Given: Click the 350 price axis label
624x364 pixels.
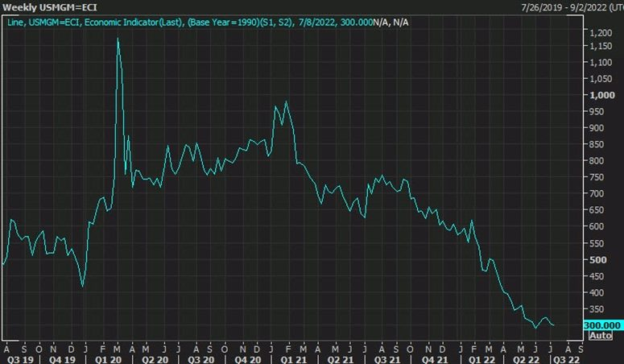Looking at the screenshot, I should (598, 309).
